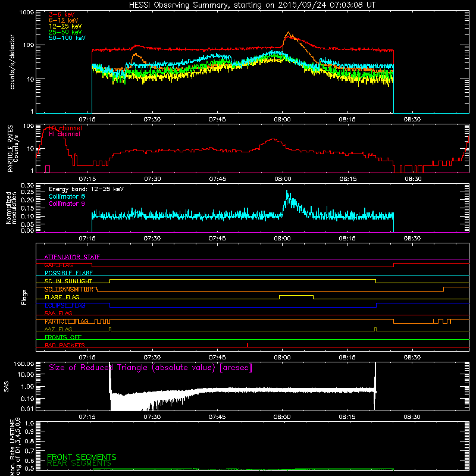The image size is (476, 476).
Task: Click the 0.15 tick on modulation axis
Action: tap(27, 208)
